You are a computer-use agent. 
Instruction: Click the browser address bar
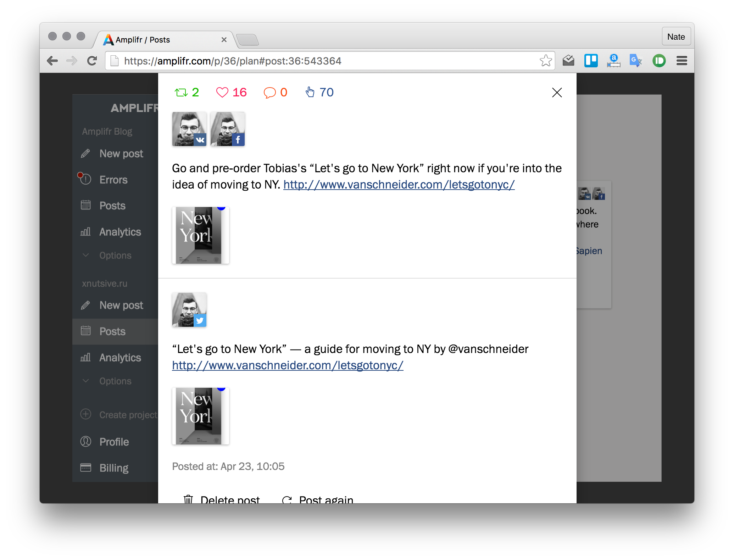[x=319, y=61]
